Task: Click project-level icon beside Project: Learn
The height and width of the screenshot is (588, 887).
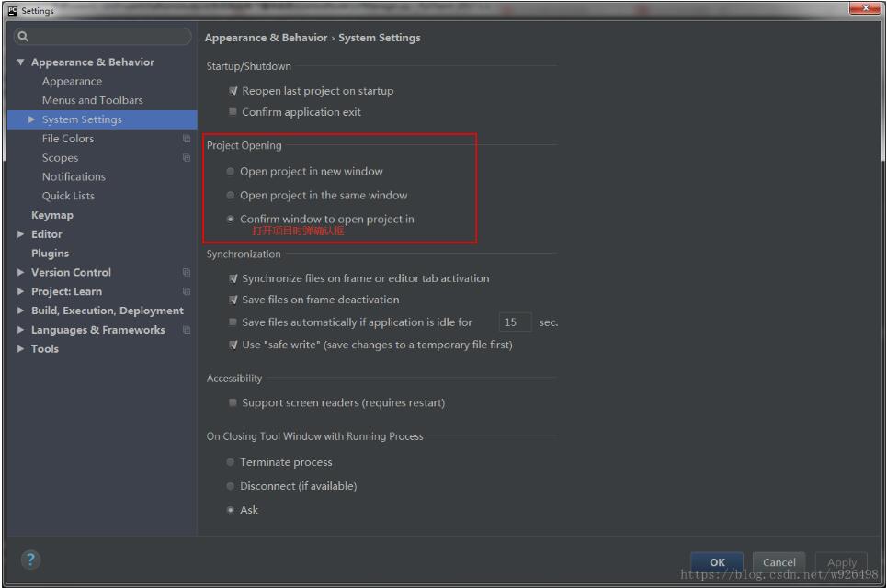Action: (187, 292)
